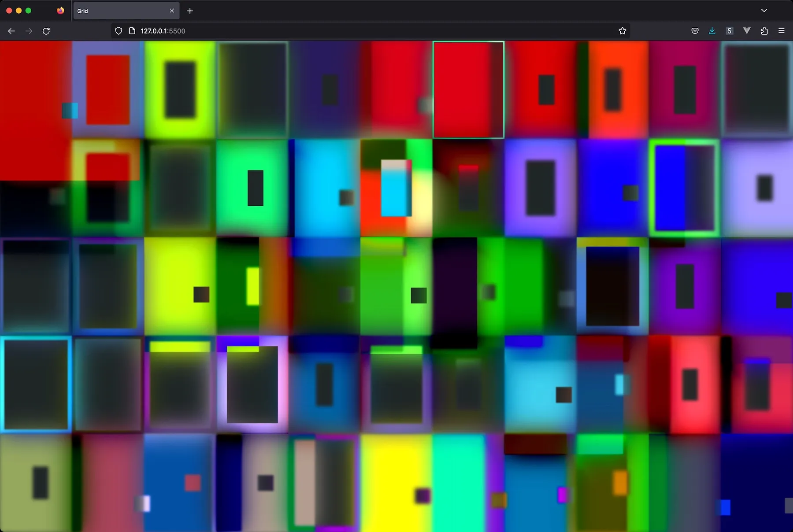Open the Downloads panel
This screenshot has height=532, width=793.
712,31
